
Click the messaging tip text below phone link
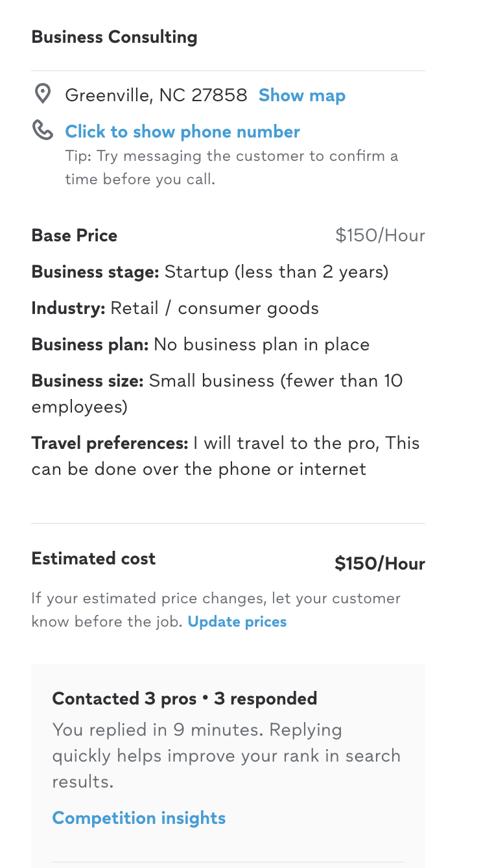(231, 167)
